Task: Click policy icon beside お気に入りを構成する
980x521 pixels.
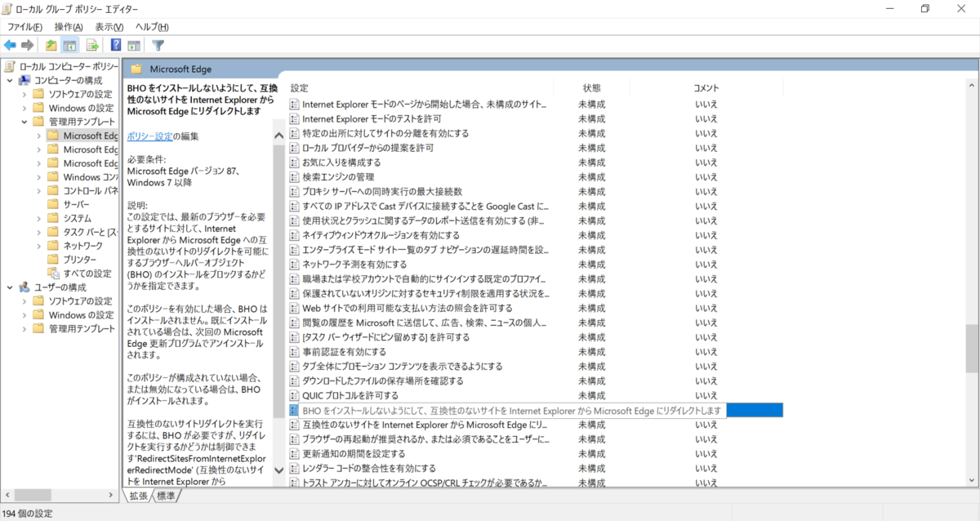Action: pyautogui.click(x=295, y=163)
